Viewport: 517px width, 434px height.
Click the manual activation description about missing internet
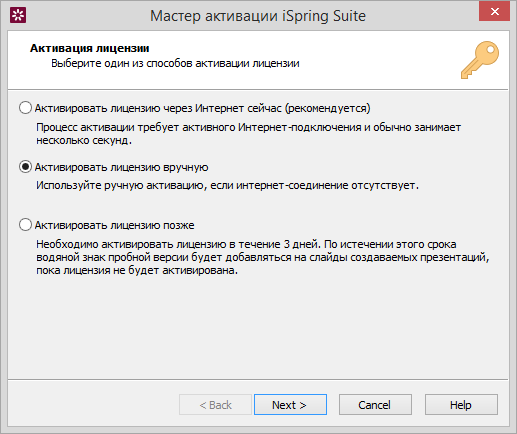point(227,185)
